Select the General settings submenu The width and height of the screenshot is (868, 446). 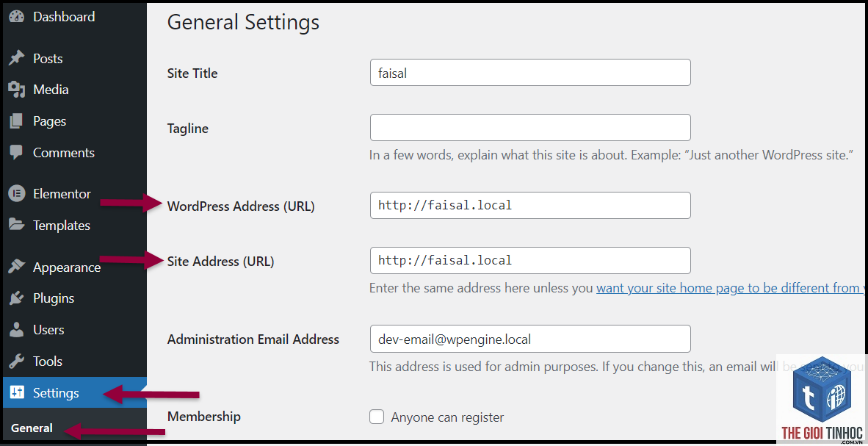click(x=32, y=428)
